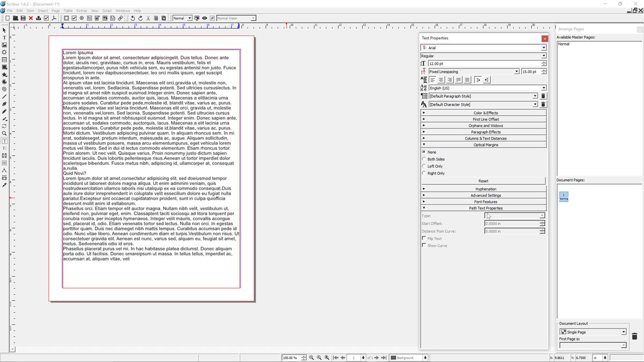Enable the Flip Text checkbox
Viewport: 644px width, 362px height.
(425, 238)
